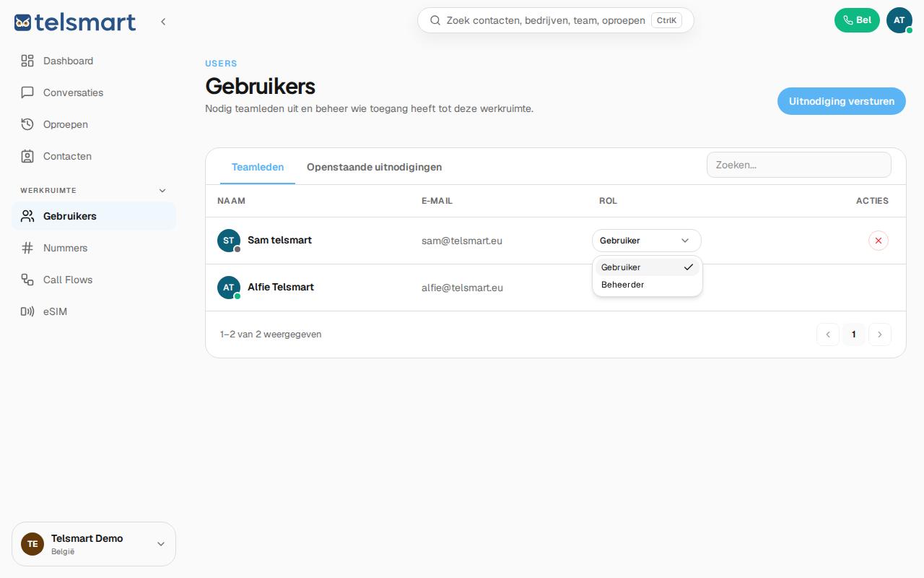Select page 1 in pagination
This screenshot has width=924, height=578.
tap(854, 335)
